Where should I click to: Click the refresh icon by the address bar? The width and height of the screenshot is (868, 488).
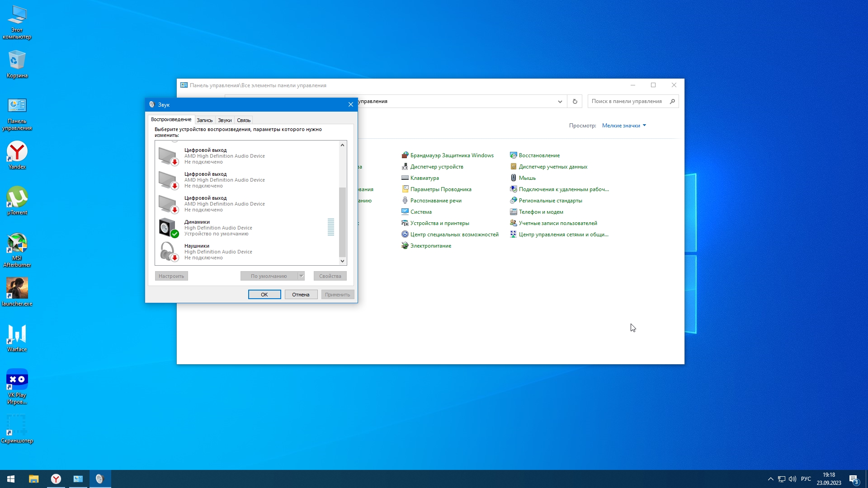point(575,101)
